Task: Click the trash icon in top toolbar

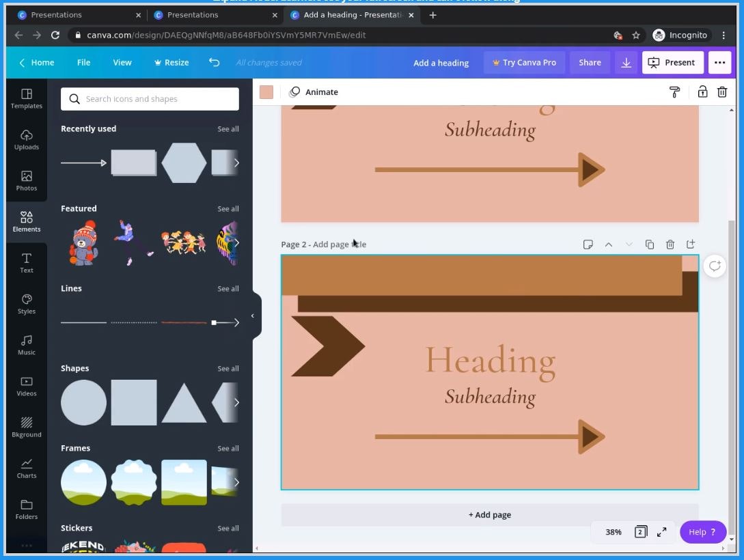Action: pyautogui.click(x=722, y=92)
